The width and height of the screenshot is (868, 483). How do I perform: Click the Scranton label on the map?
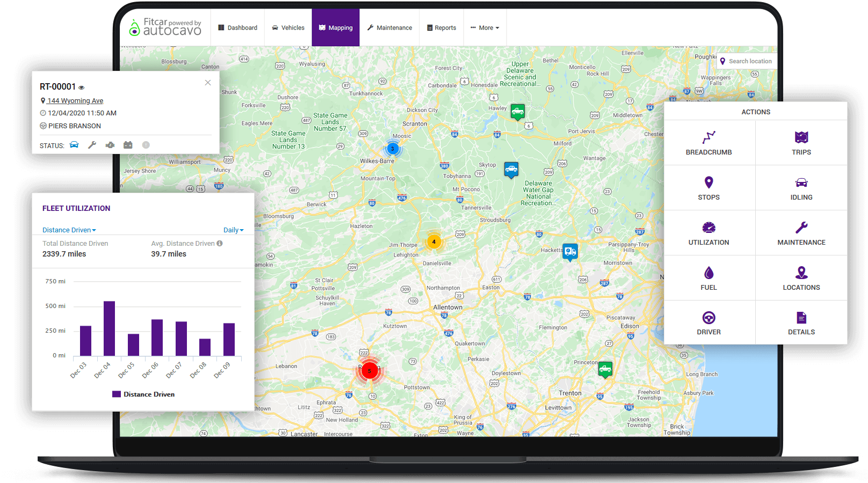[x=415, y=124]
